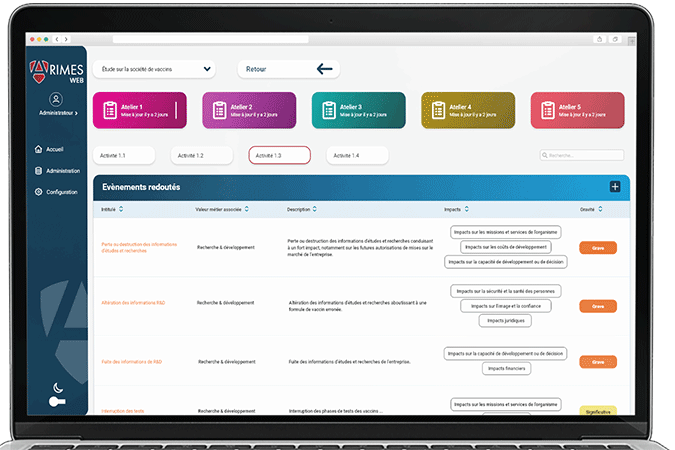The height and width of the screenshot is (450, 675).
Task: Go to Accueil home page
Action: 49,149
